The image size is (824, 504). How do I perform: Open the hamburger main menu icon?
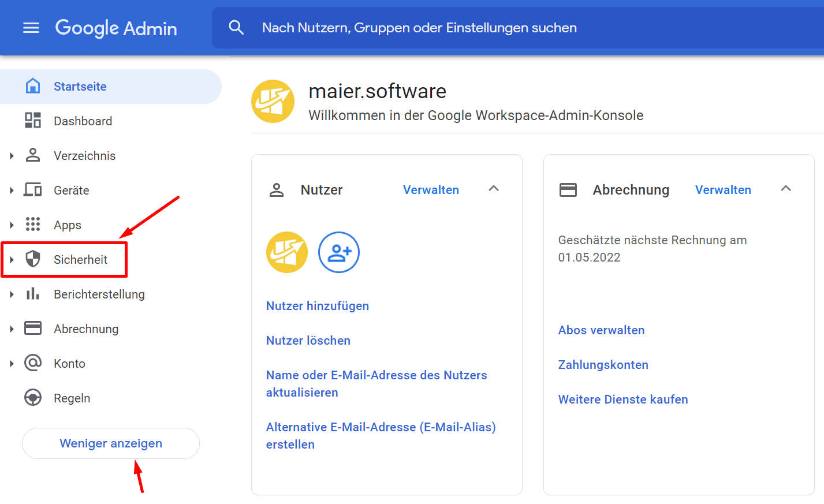coord(31,28)
